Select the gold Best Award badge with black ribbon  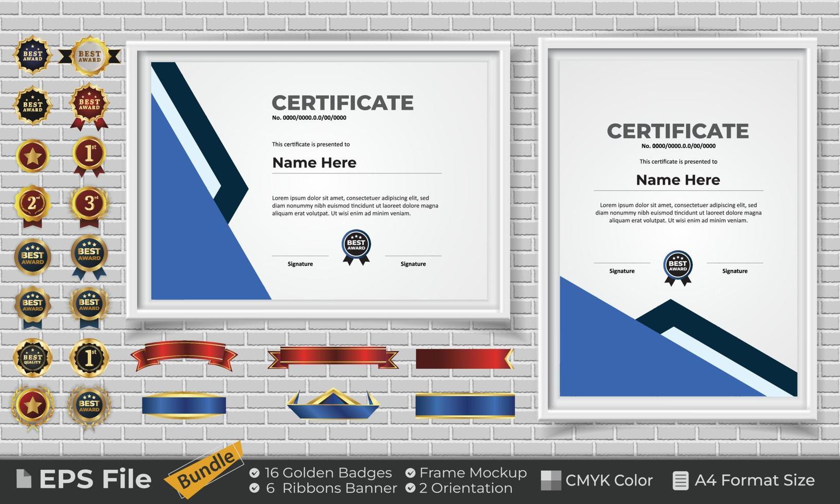coord(90,56)
